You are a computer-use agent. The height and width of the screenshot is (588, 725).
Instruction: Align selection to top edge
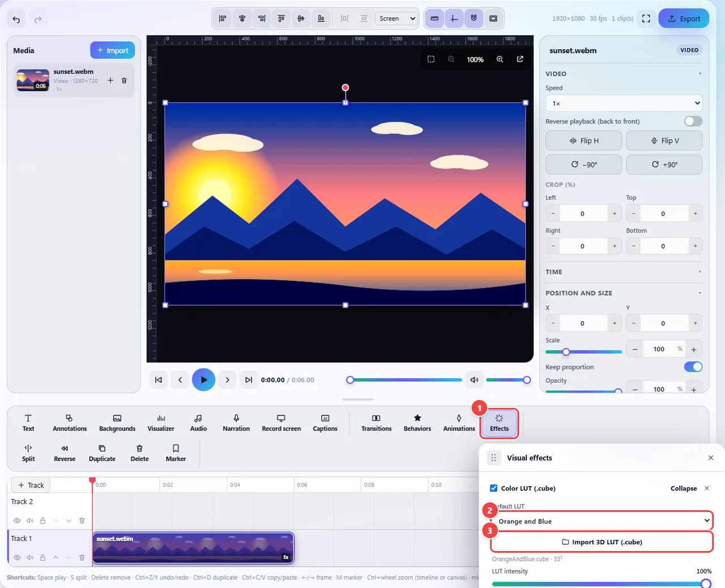click(282, 19)
